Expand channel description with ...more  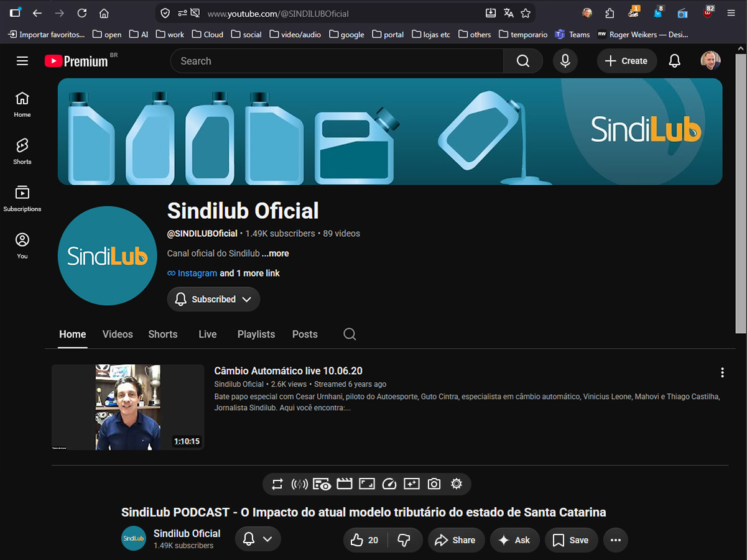(275, 254)
